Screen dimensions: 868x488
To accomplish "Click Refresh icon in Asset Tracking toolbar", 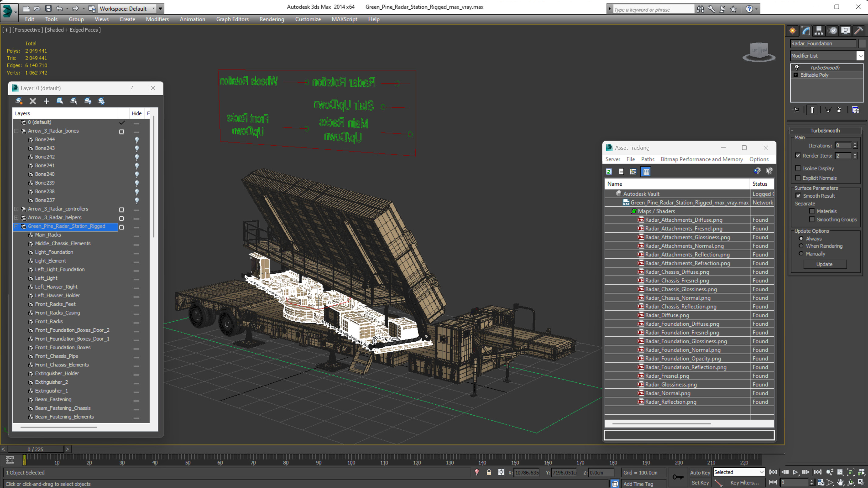I will [x=609, y=172].
